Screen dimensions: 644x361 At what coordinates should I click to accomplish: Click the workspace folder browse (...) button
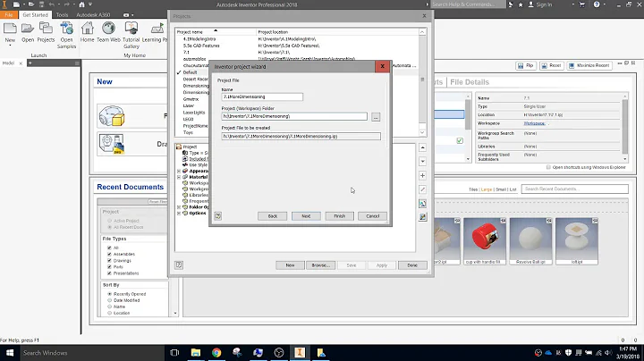pyautogui.click(x=376, y=117)
